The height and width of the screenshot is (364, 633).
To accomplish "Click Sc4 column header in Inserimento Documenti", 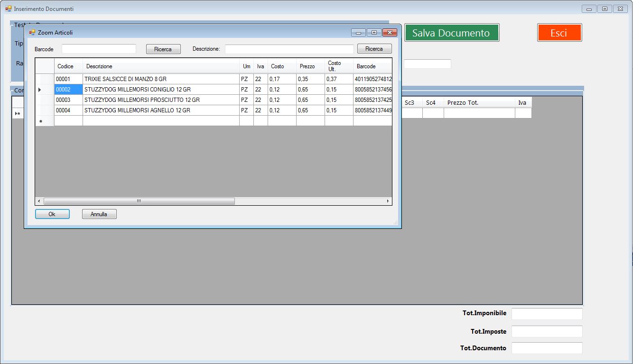I will pyautogui.click(x=433, y=102).
